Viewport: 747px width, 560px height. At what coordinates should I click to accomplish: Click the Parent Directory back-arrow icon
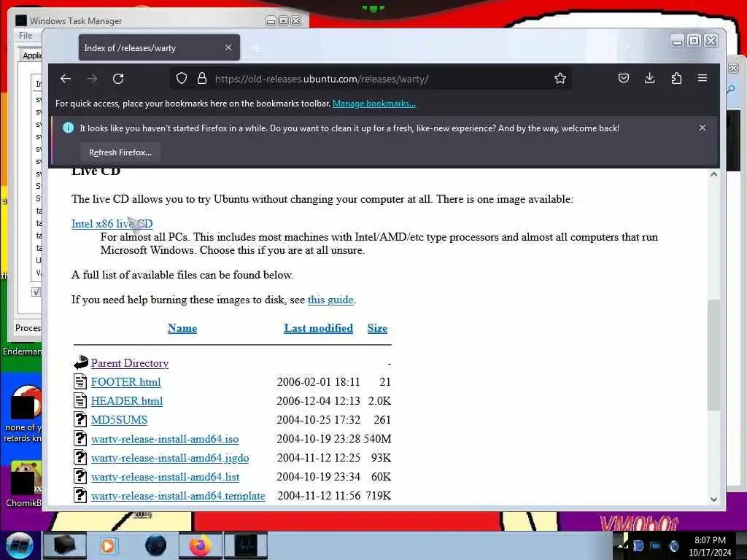coord(80,362)
